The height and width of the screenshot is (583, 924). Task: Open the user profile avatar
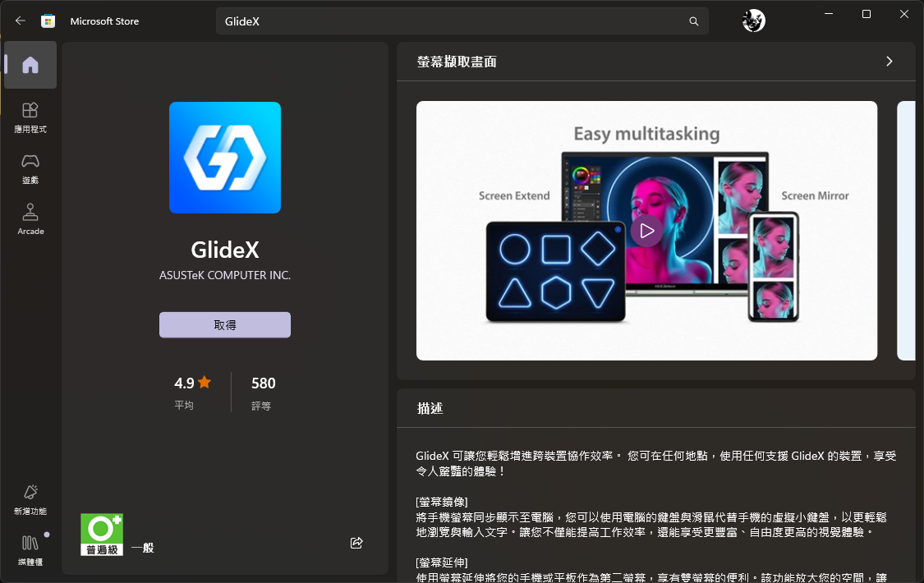[753, 21]
